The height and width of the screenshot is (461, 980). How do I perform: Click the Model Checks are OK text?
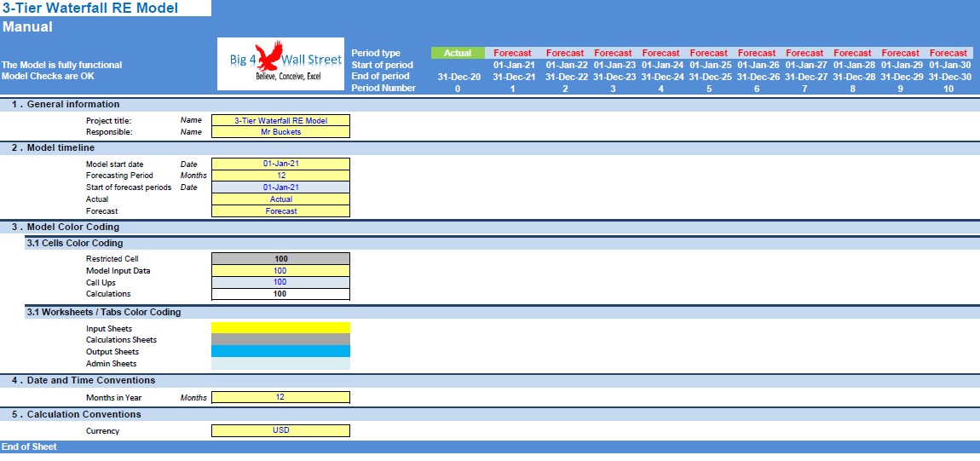click(x=48, y=76)
